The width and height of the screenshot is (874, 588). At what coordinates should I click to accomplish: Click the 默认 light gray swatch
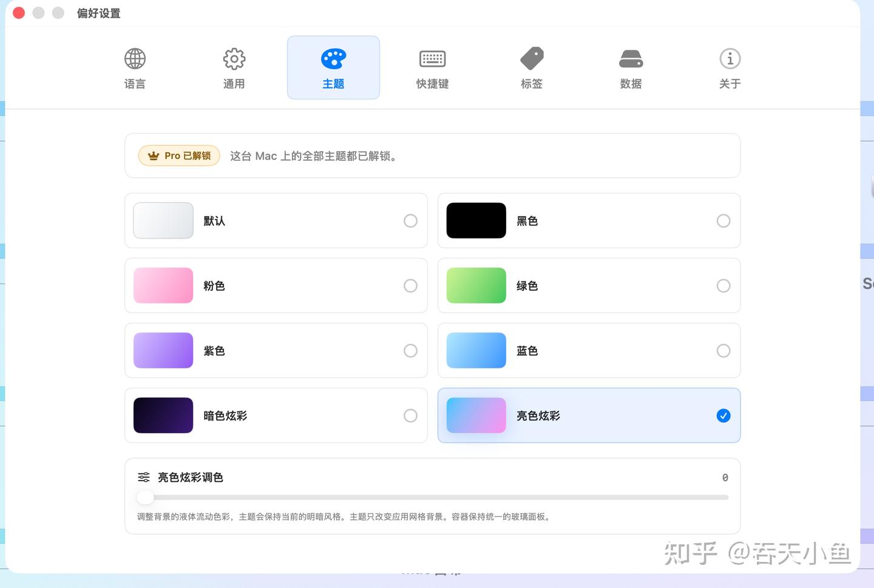[163, 220]
